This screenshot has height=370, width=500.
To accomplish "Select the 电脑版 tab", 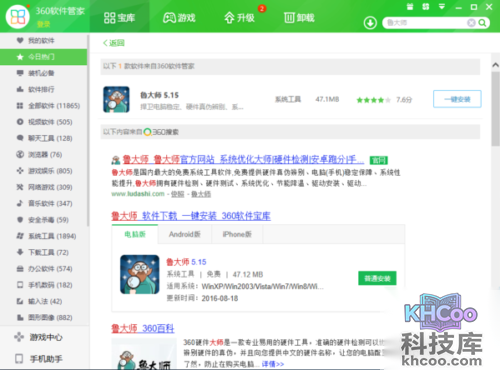I will pos(135,234).
